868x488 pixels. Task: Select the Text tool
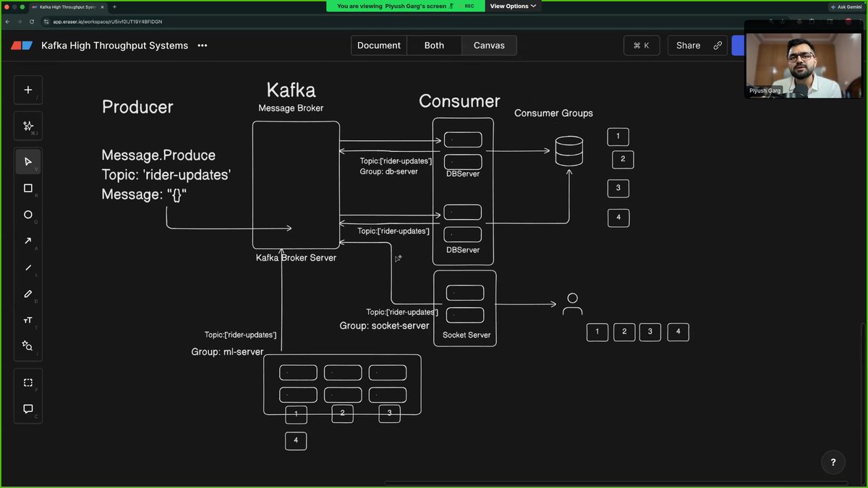coord(28,320)
